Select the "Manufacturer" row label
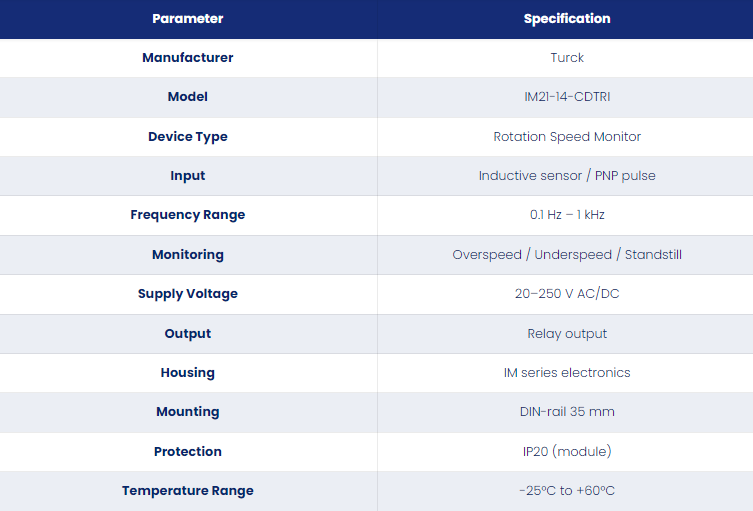Image resolution: width=753 pixels, height=511 pixels. coord(188,58)
